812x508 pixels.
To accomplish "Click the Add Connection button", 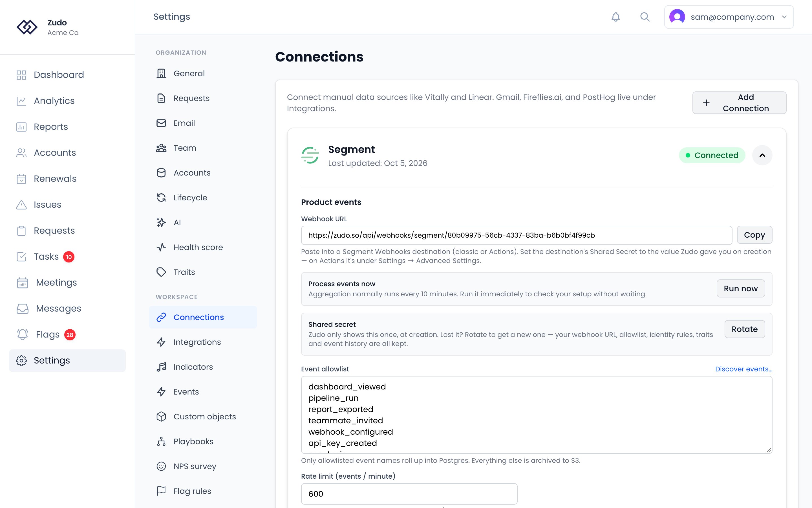I will pos(739,103).
